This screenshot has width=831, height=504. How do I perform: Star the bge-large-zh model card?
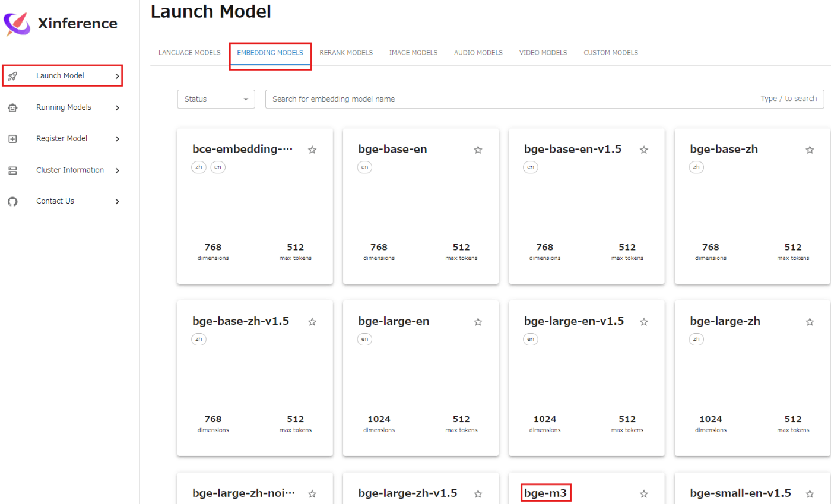[810, 322]
